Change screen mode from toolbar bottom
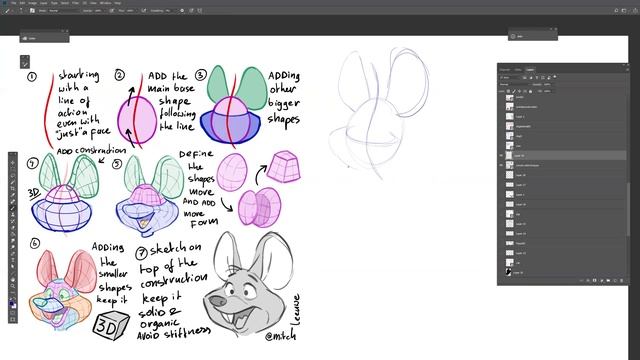The image size is (640, 360). point(13,320)
